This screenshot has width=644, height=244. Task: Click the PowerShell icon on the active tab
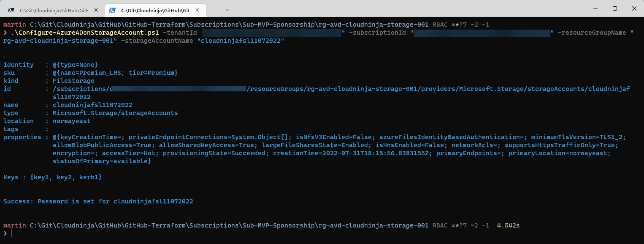pyautogui.click(x=112, y=10)
